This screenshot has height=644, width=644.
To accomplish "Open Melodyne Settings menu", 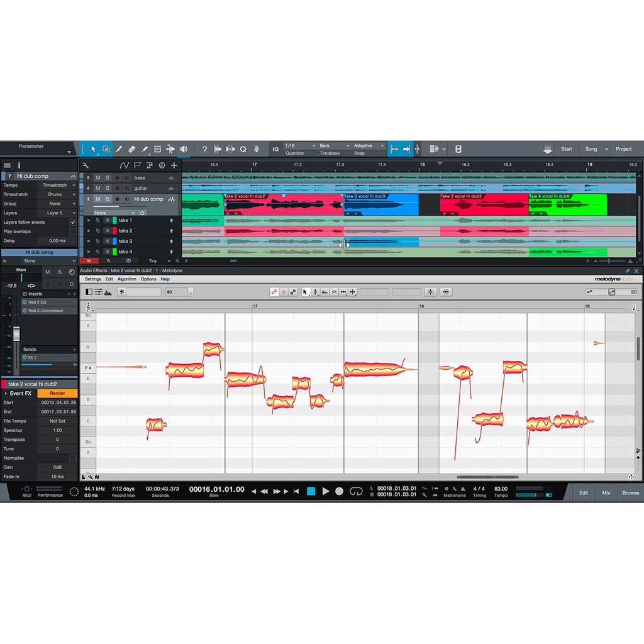I will 92,279.
